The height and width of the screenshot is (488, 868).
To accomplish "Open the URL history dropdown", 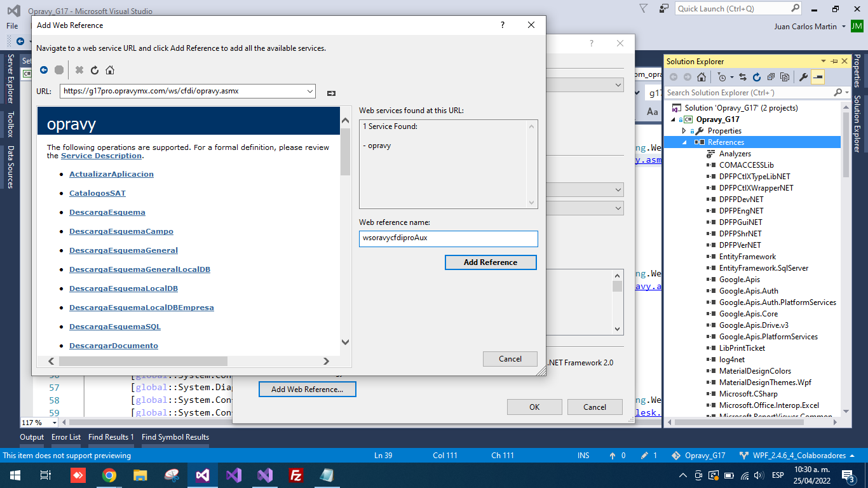I will pyautogui.click(x=310, y=91).
